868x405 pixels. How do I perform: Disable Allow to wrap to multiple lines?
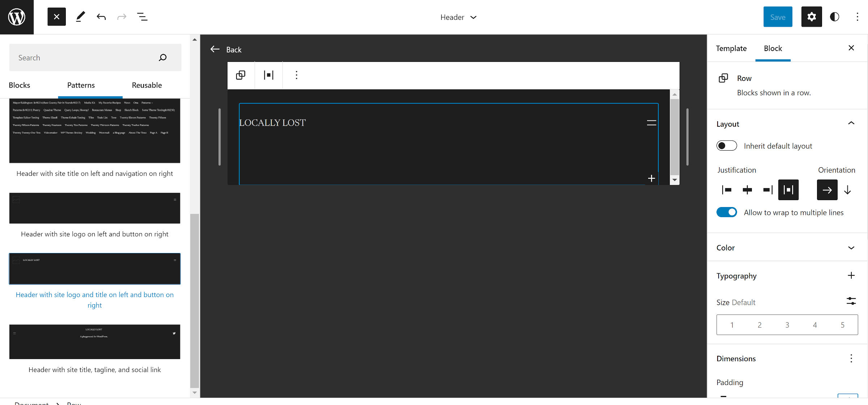point(727,212)
